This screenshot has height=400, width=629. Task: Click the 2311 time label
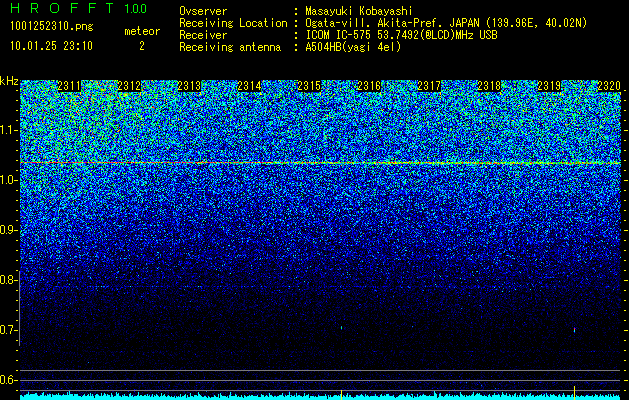69,86
